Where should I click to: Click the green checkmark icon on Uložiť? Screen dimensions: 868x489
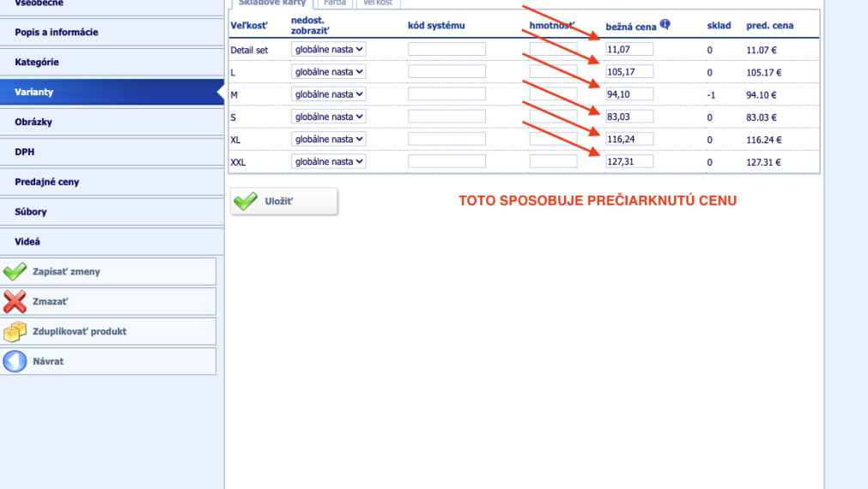click(246, 201)
